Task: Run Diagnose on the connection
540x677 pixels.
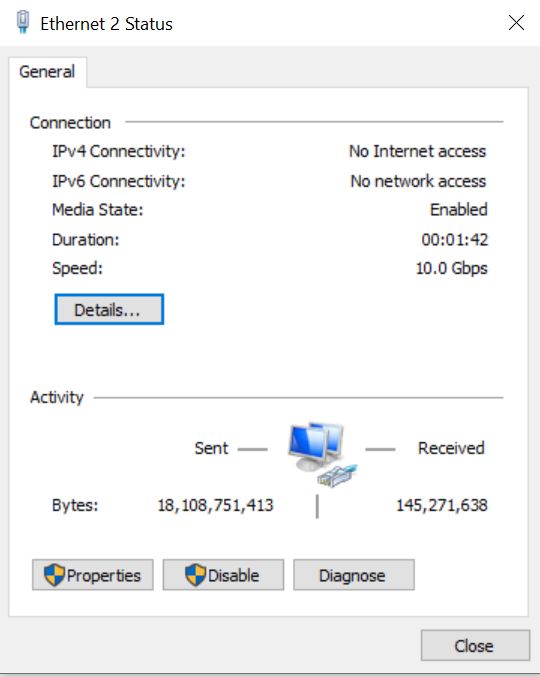Action: [x=354, y=575]
